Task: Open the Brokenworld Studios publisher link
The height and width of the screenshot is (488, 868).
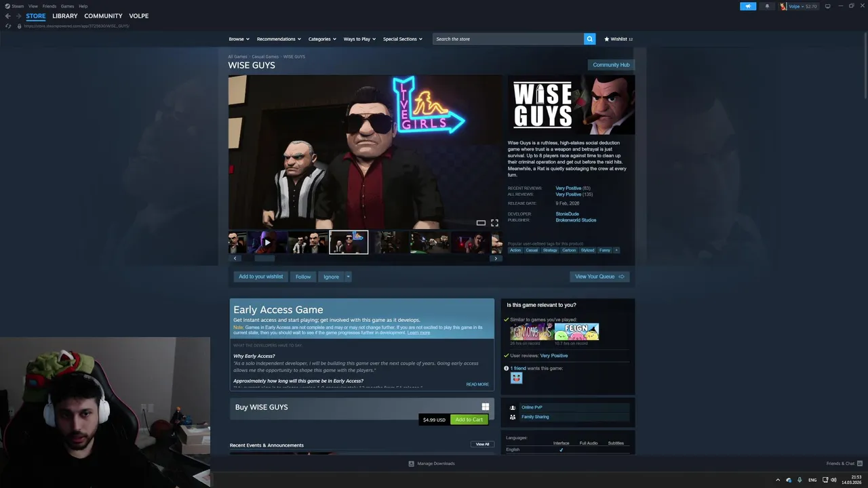Action: click(576, 220)
